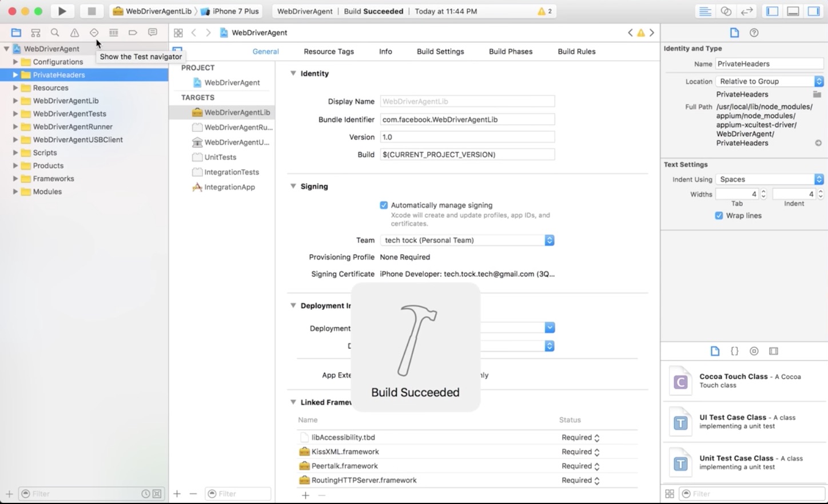Show the File Template library
The height and width of the screenshot is (504, 828).
715,351
